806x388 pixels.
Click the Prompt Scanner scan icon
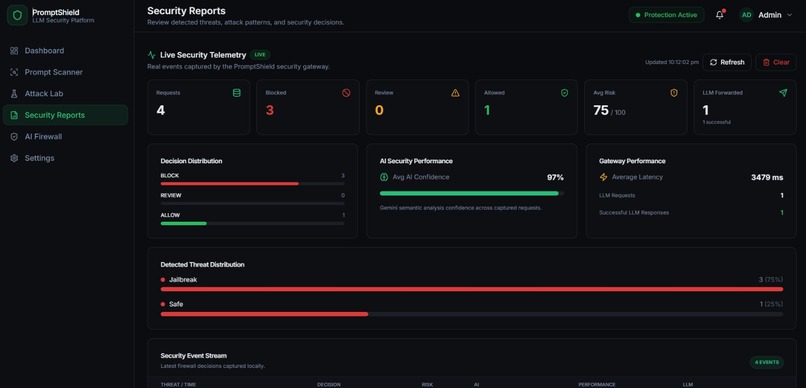tap(14, 72)
